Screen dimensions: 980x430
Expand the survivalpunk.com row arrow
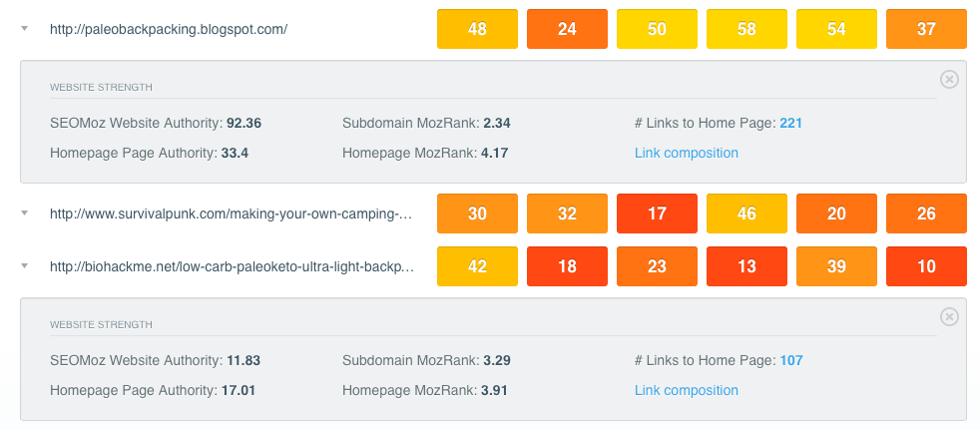point(24,214)
